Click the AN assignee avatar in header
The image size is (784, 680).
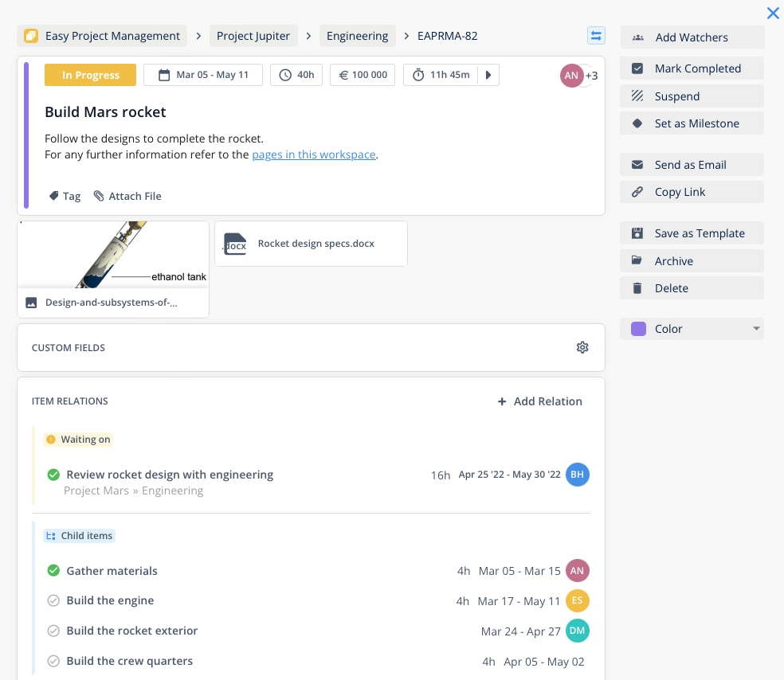point(571,76)
